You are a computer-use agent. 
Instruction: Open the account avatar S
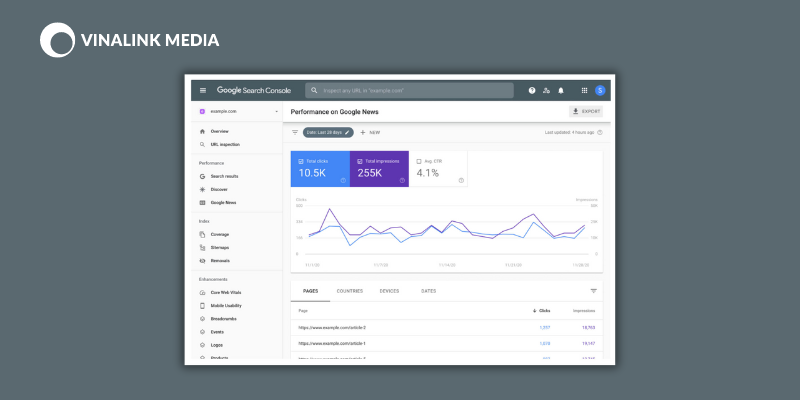[x=600, y=90]
